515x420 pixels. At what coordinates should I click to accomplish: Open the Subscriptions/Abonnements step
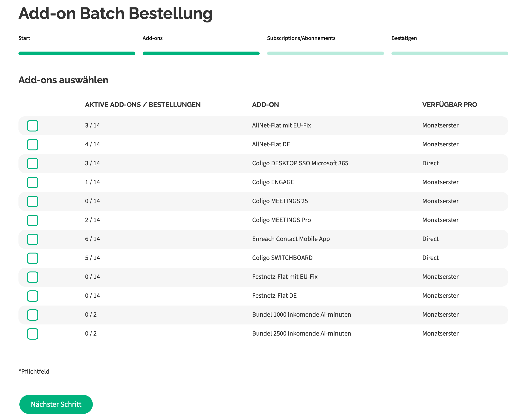pyautogui.click(x=301, y=38)
